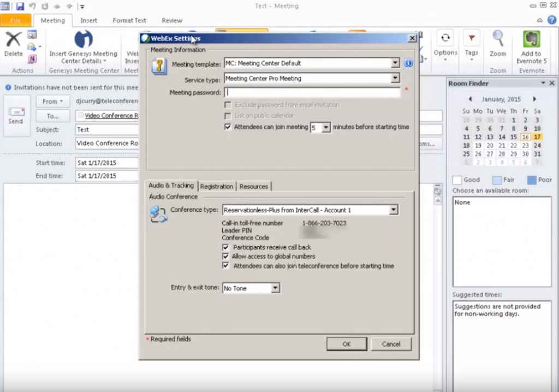Open the Entry & exit tone dropdown
The width and height of the screenshot is (559, 392).
pyautogui.click(x=275, y=288)
